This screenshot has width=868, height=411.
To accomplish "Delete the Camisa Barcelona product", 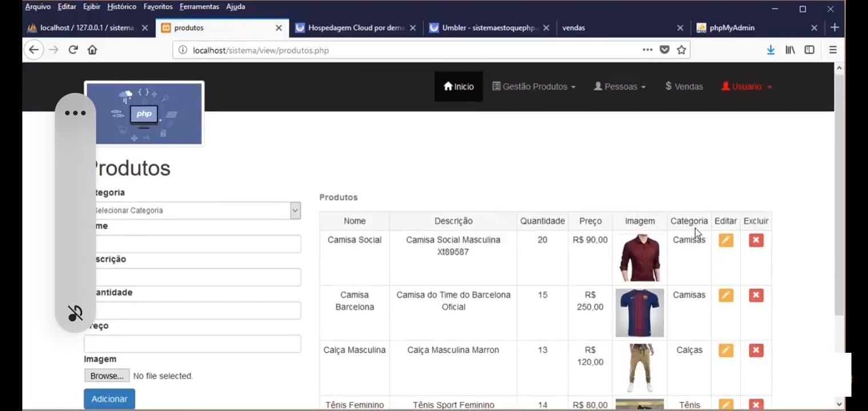I will (756, 295).
